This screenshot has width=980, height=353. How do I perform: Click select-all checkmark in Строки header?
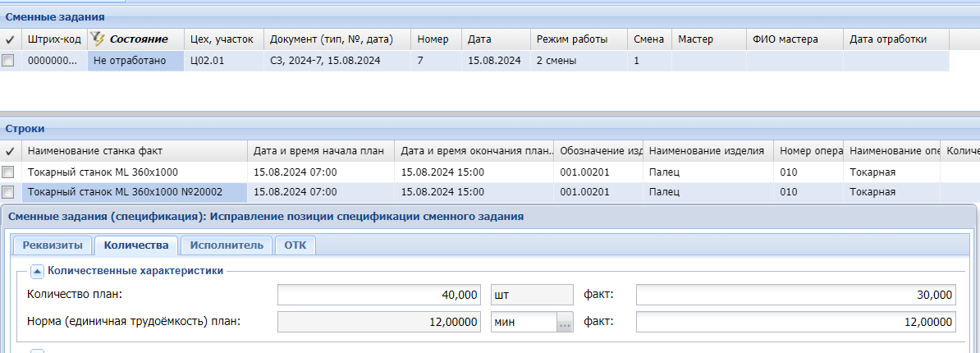9,151
